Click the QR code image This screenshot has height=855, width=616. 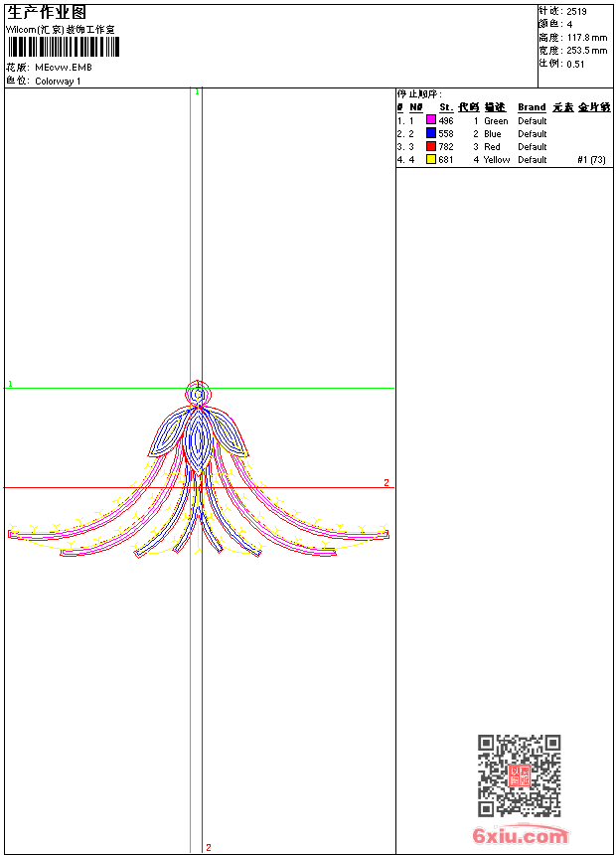coord(520,775)
